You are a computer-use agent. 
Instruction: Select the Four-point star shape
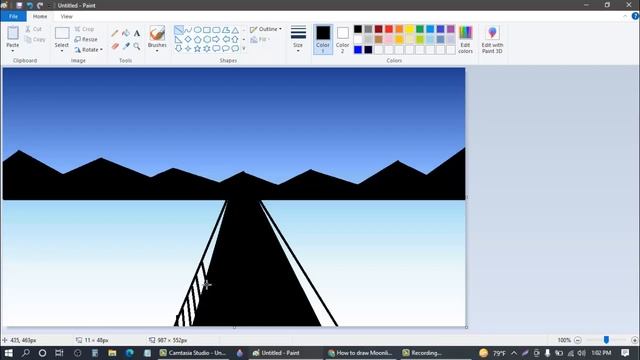coord(188,49)
